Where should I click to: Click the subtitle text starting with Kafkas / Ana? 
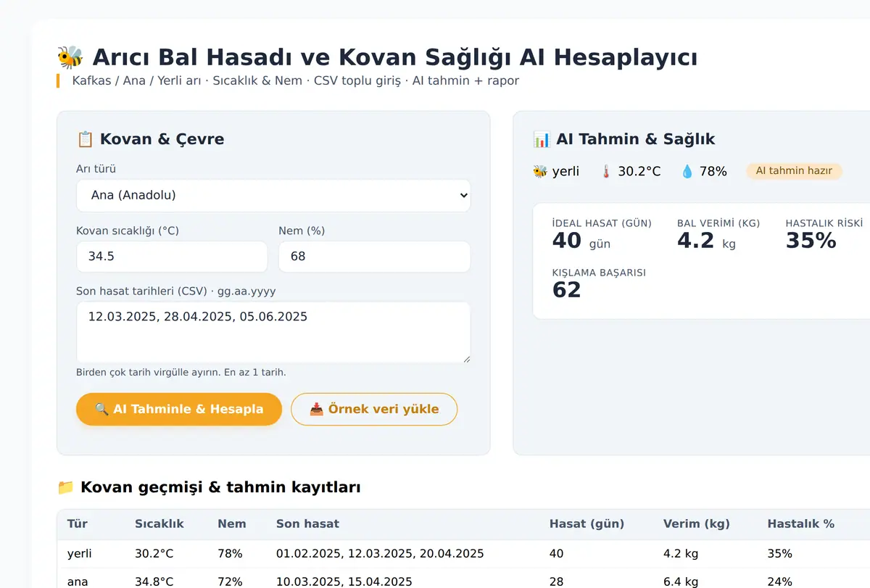296,80
